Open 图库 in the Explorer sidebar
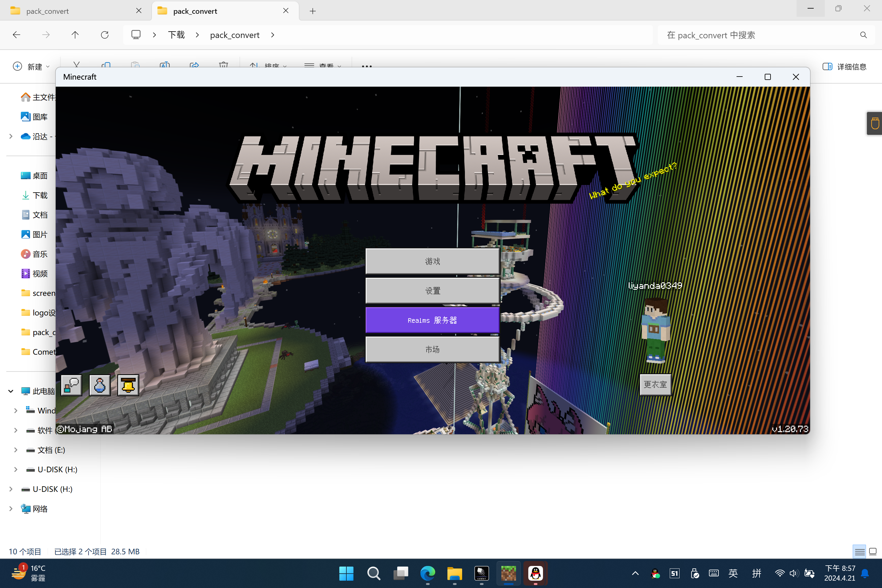 click(x=34, y=117)
